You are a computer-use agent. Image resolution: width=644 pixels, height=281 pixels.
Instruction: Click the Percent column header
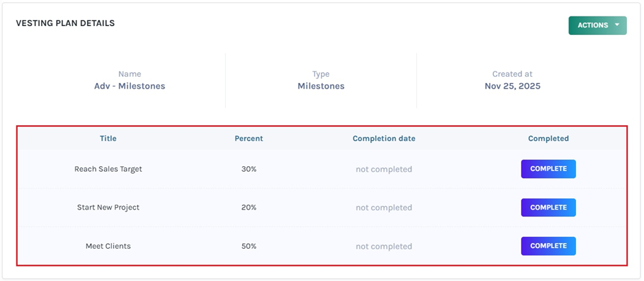(x=249, y=139)
